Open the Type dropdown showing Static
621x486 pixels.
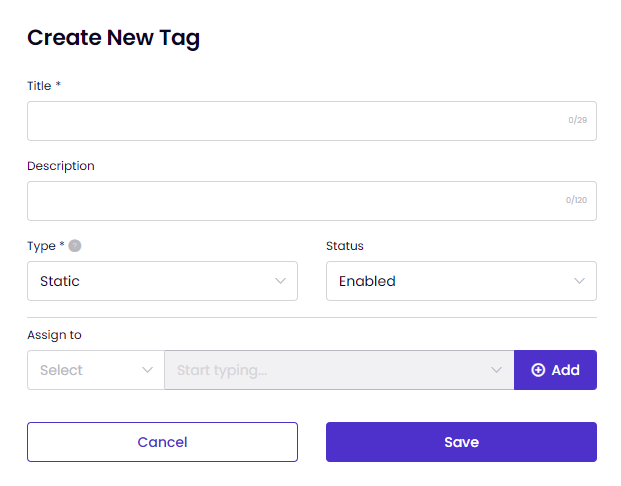tap(162, 281)
